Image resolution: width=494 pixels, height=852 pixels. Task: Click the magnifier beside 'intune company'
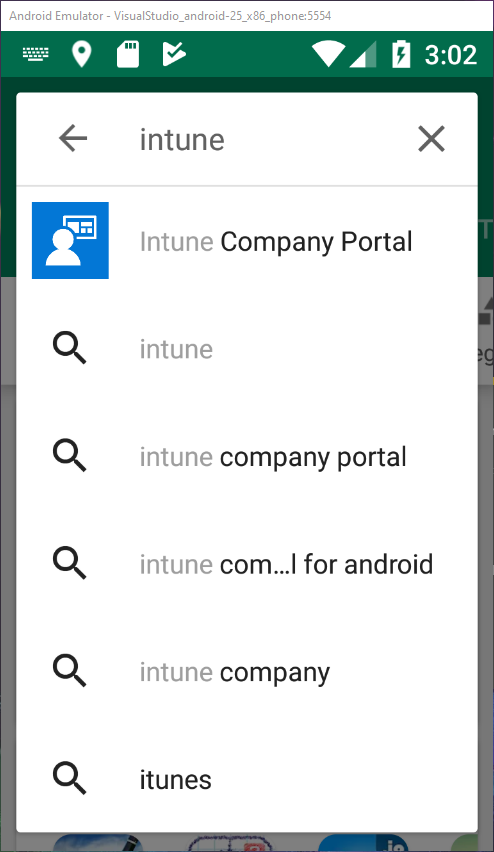pyautogui.click(x=69, y=671)
